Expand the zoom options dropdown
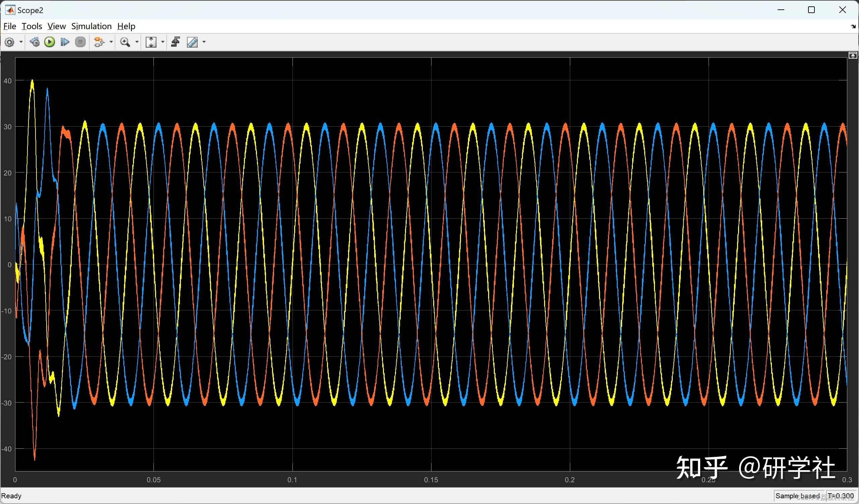 137,42
